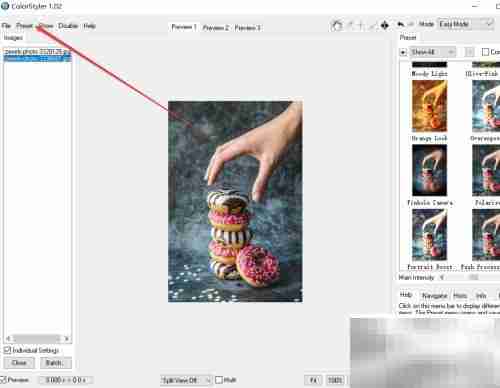Select the Preset panel tab
500x388 pixels.
tap(408, 37)
